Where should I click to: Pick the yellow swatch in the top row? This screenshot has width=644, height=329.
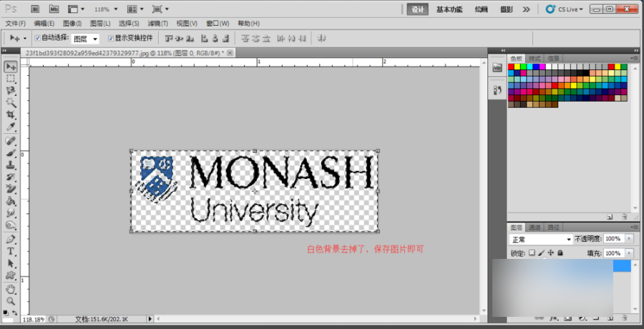tap(517, 67)
